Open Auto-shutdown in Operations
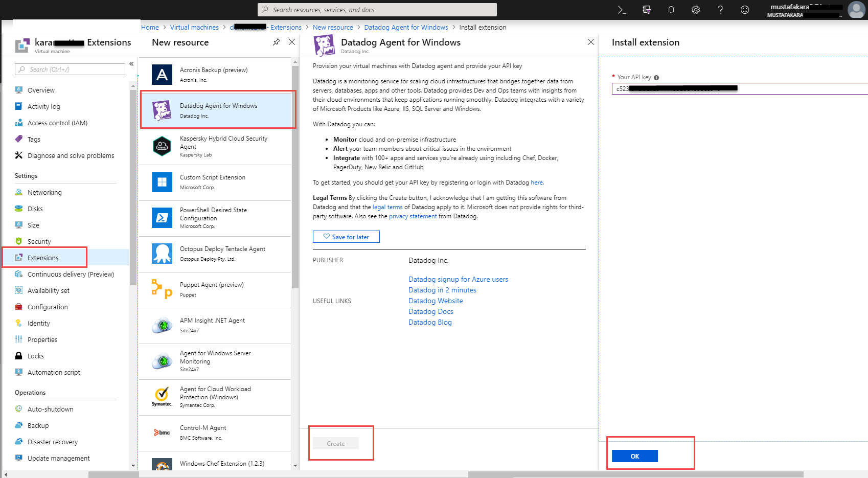868x478 pixels. [x=50, y=409]
